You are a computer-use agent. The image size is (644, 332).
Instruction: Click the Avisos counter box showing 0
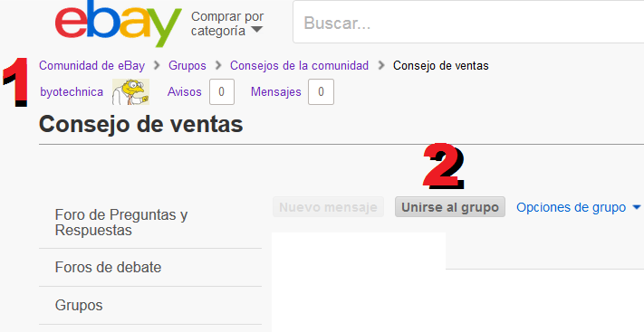click(x=222, y=92)
